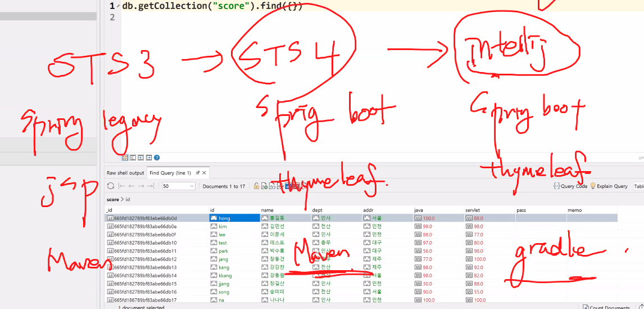Click name cell 송미미

pos(285,292)
